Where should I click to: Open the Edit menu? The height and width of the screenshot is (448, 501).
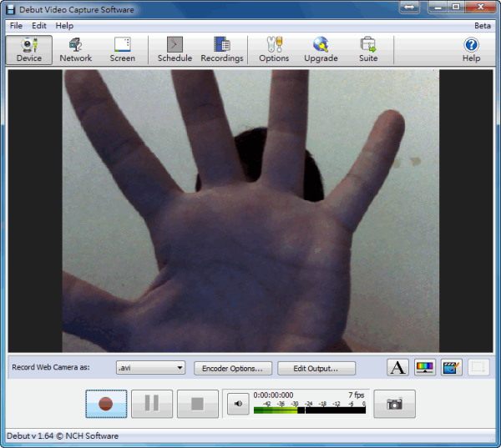pos(39,26)
